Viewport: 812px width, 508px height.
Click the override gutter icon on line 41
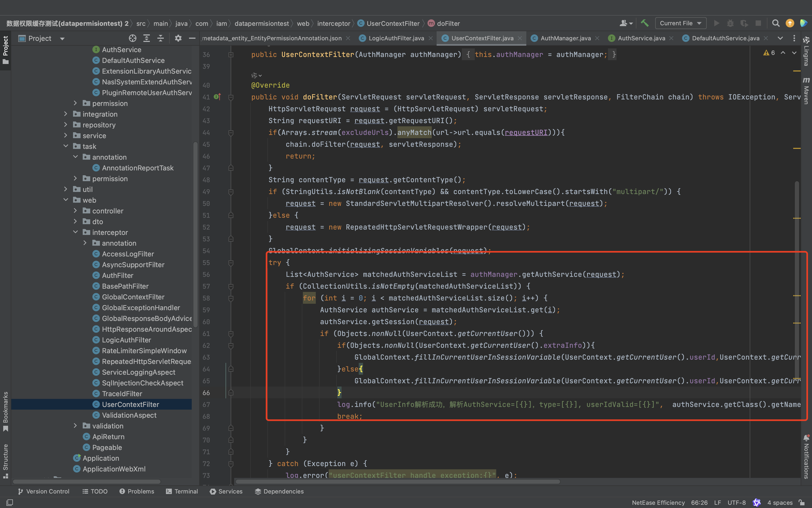[218, 97]
